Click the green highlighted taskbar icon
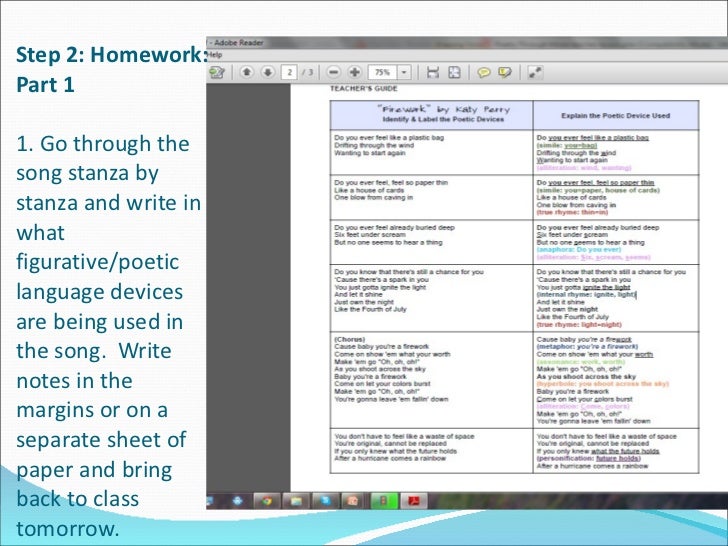Image resolution: width=728 pixels, height=546 pixels. point(384,501)
